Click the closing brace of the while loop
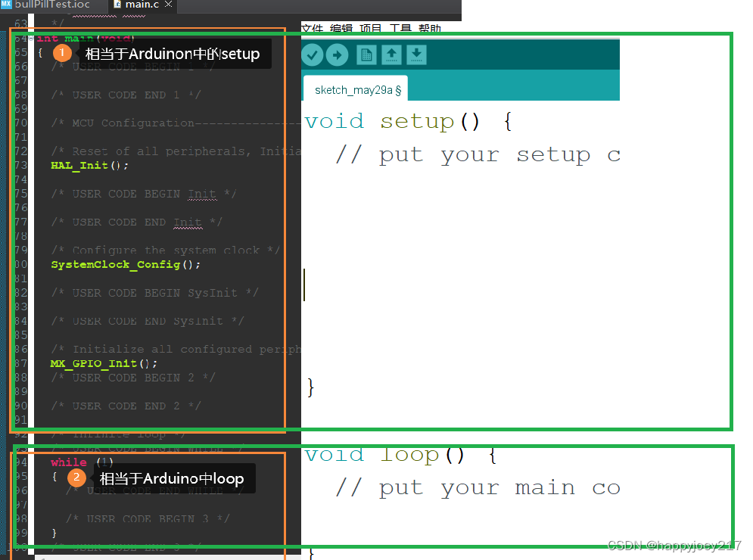The height and width of the screenshot is (560, 753). [54, 533]
